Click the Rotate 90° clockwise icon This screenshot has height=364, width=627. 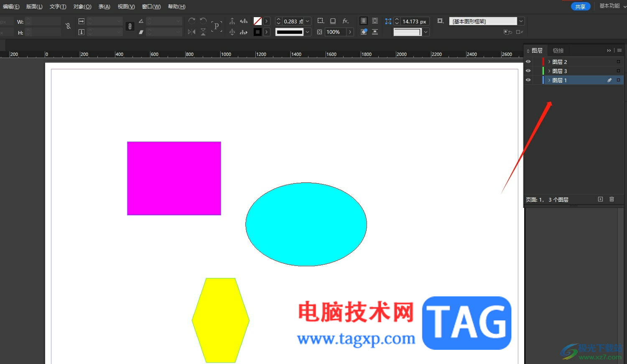(x=192, y=21)
